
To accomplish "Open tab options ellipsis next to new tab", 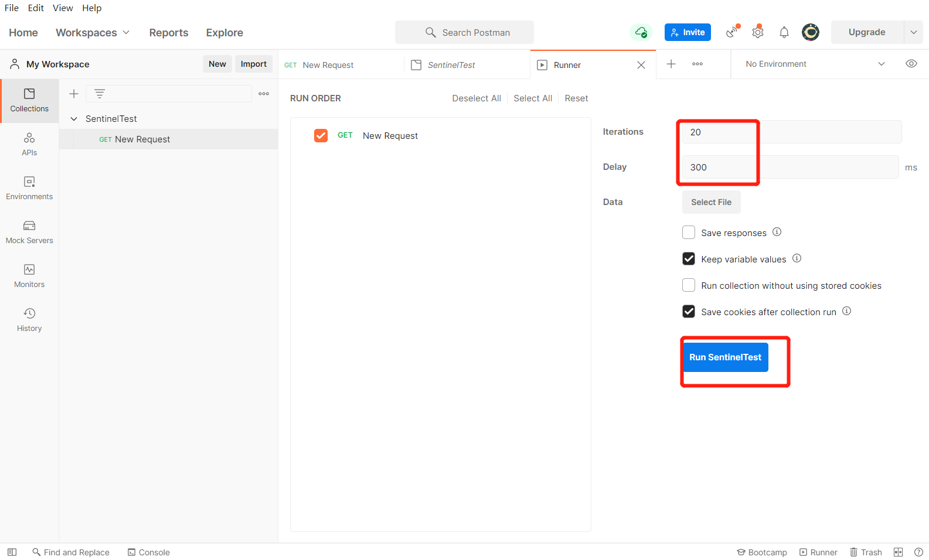I will (x=697, y=64).
